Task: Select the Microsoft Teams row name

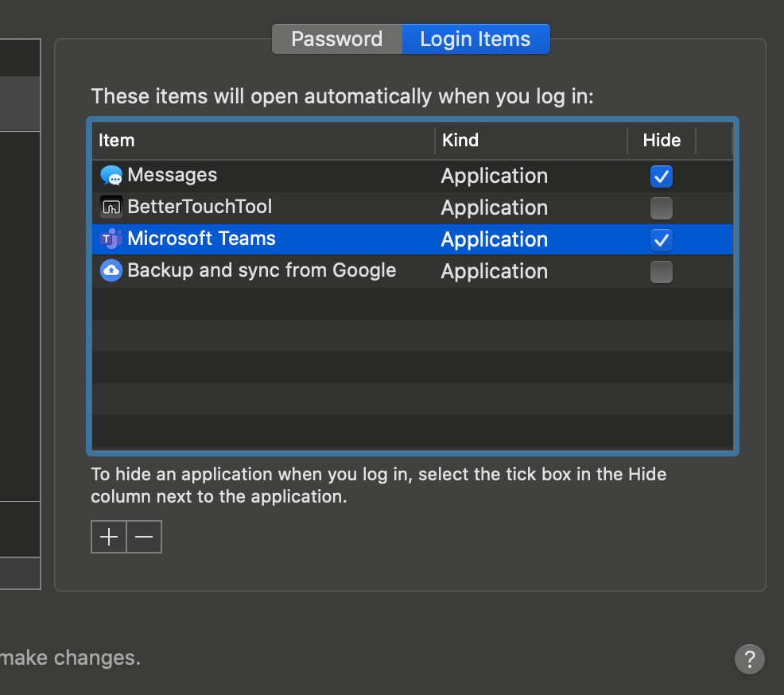Action: click(x=201, y=239)
